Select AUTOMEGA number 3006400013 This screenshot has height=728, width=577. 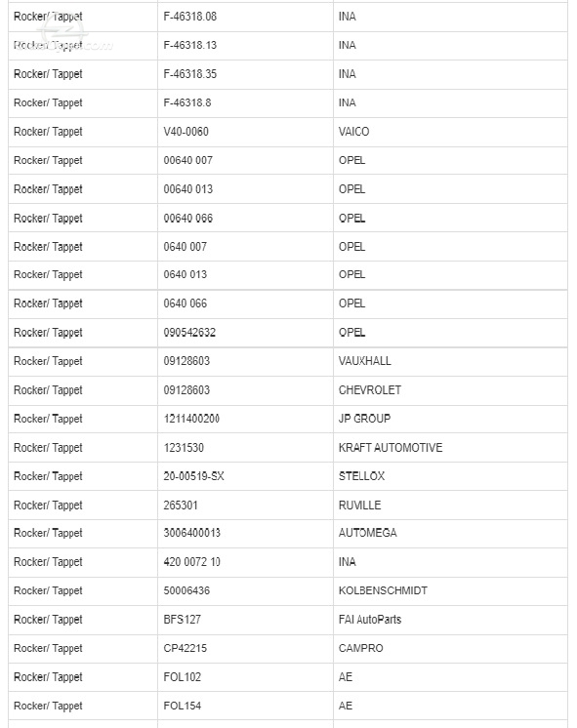pos(192,533)
